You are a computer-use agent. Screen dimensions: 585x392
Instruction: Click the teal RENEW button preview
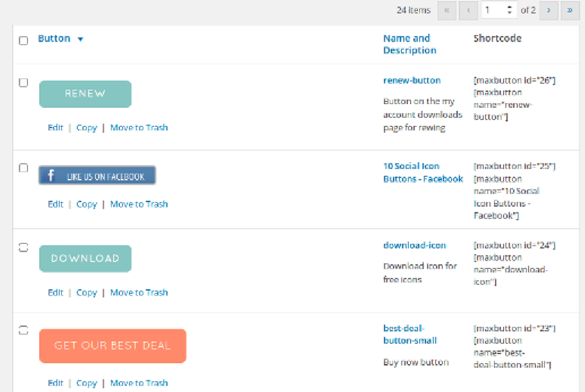[x=85, y=94]
